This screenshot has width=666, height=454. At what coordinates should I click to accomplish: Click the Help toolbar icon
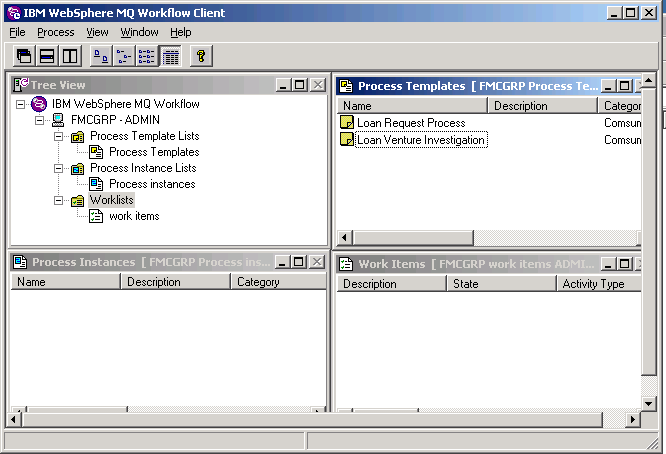point(201,56)
